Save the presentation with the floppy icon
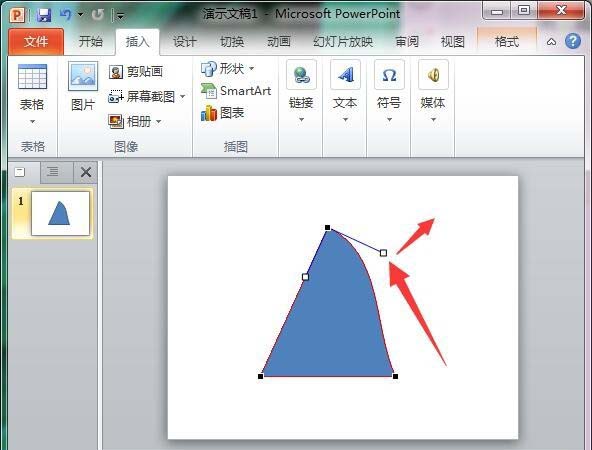This screenshot has width=592, height=450. tap(44, 15)
